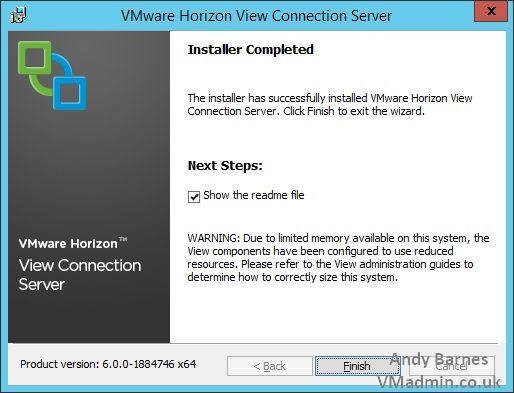Screen dimensions: 514x393
Task: Click the 'Installer Completed' heading
Action: pos(251,50)
